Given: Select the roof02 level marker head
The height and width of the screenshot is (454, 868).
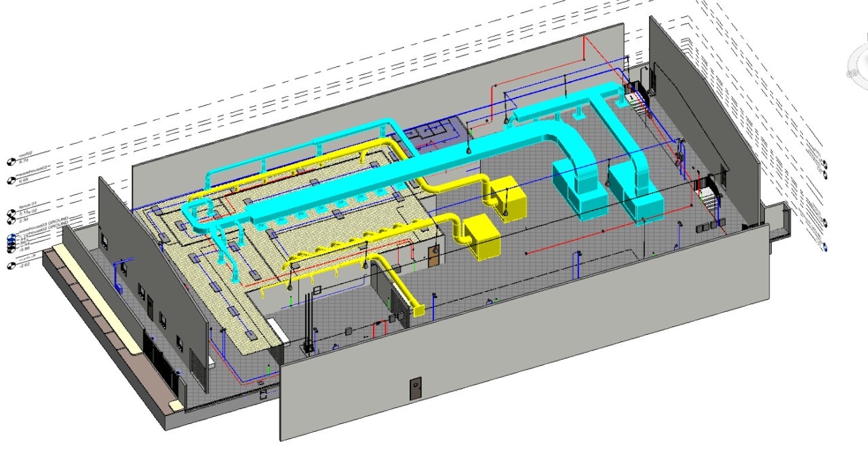Looking at the screenshot, I should [x=10, y=161].
